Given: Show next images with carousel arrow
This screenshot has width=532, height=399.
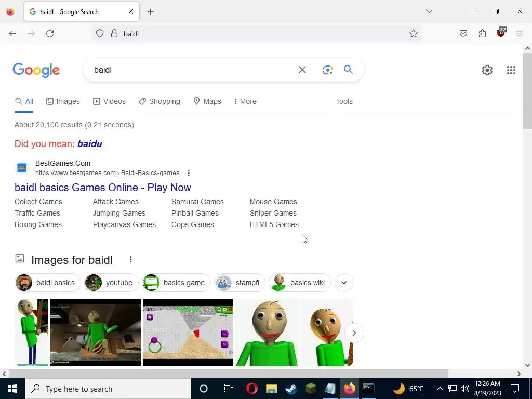Looking at the screenshot, I should click(354, 333).
